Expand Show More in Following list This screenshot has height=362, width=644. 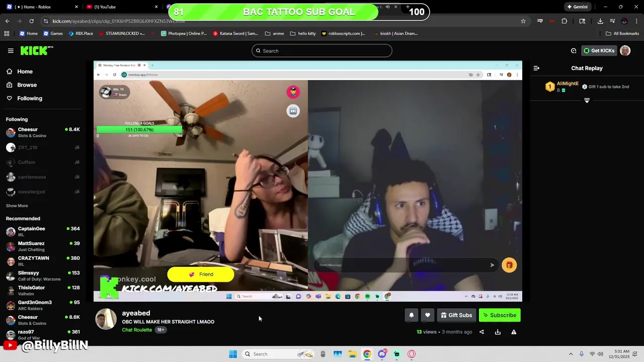(17, 206)
